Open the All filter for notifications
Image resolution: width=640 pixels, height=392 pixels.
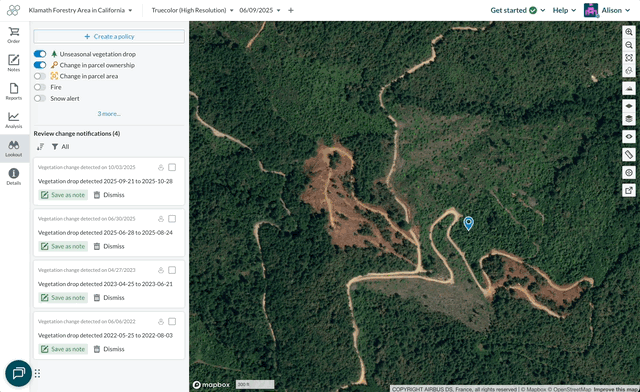pyautogui.click(x=60, y=147)
